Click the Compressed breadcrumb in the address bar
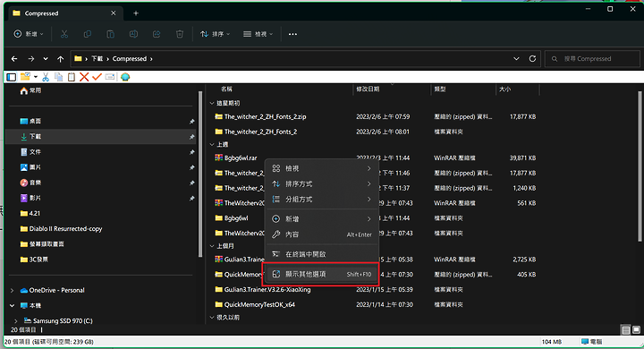644x349 pixels. pyautogui.click(x=130, y=59)
